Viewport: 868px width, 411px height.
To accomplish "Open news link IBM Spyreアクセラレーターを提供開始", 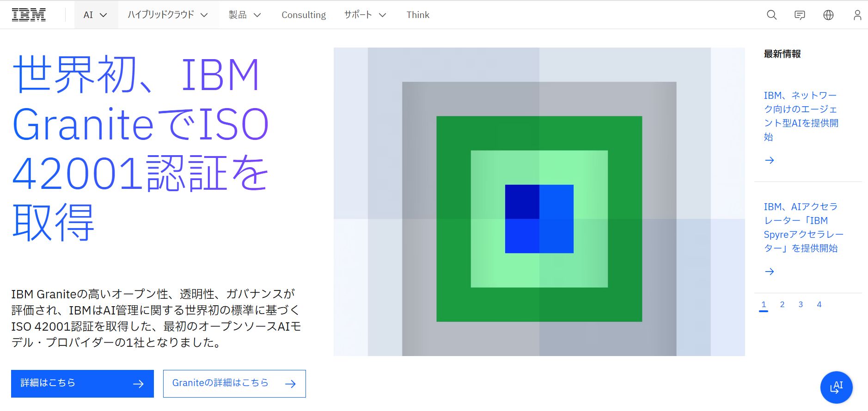I will click(x=803, y=227).
